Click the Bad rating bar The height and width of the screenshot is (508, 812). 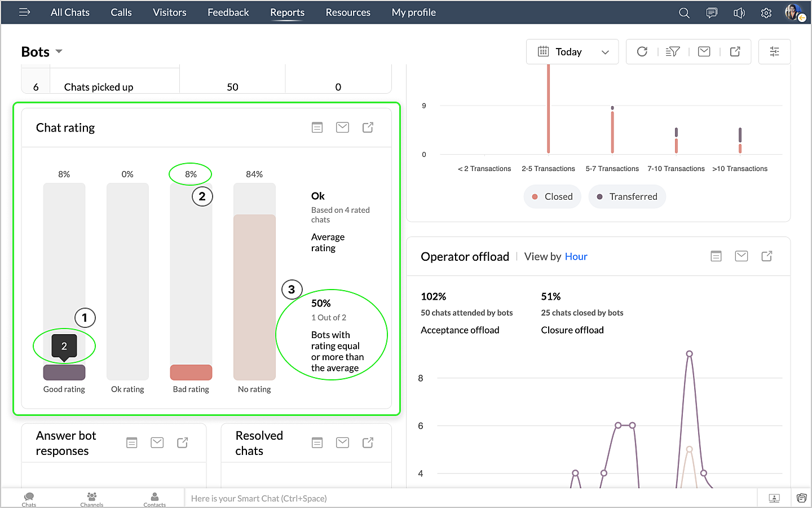tap(191, 372)
